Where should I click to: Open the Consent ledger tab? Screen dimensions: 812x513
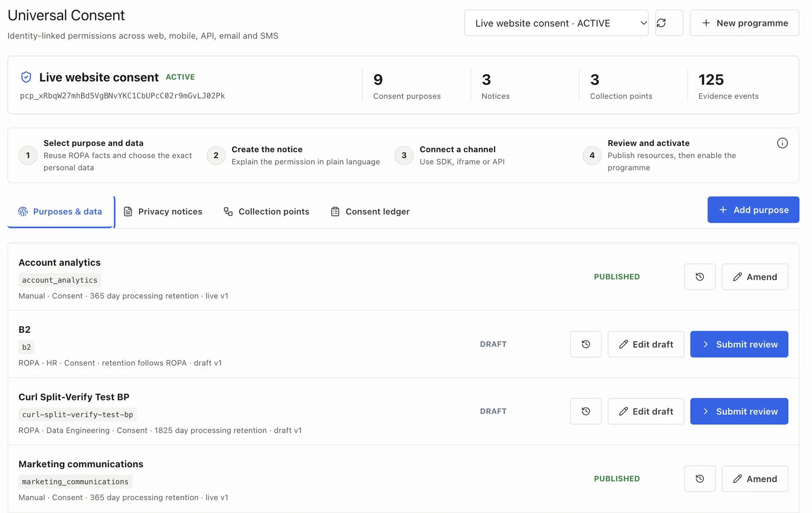[x=370, y=212]
